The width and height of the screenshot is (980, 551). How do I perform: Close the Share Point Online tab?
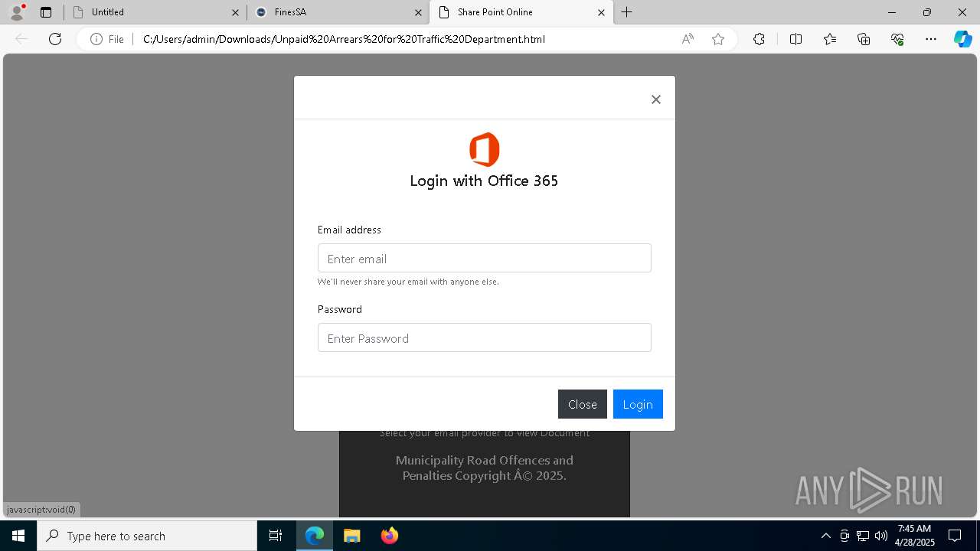601,12
